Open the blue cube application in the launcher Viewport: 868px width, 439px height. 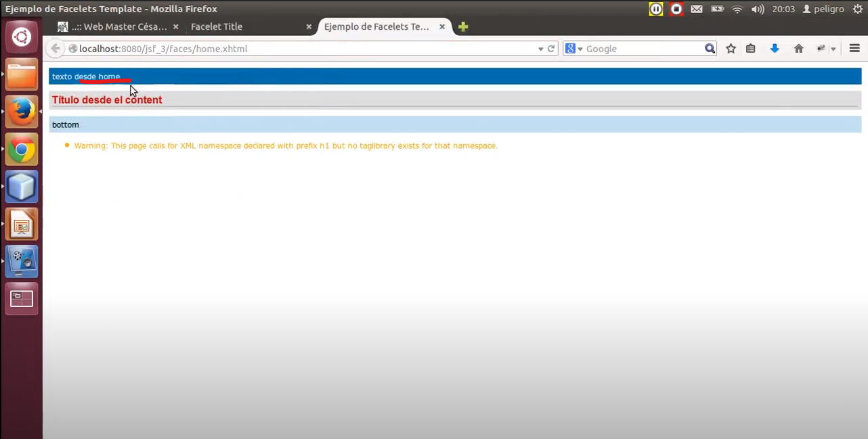coord(22,187)
